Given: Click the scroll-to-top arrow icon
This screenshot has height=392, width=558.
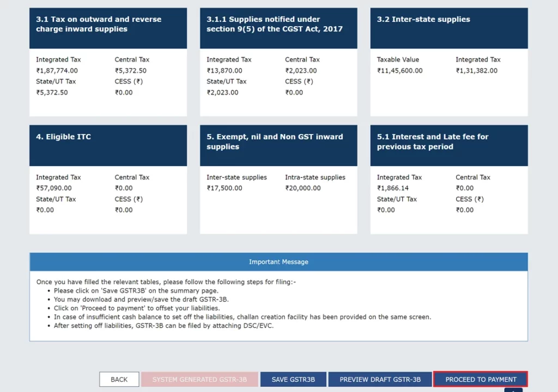Looking at the screenshot, I should (x=513, y=389).
